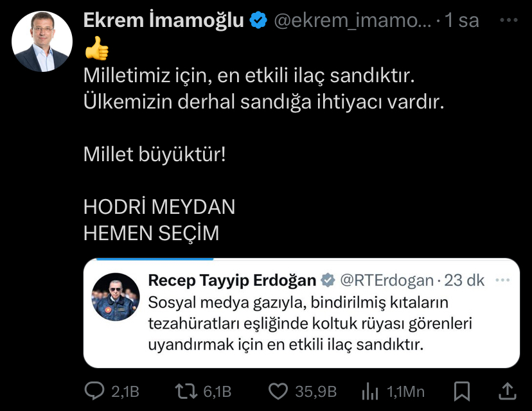View analytics via the bar chart icon
The width and height of the screenshot is (532, 411).
tap(370, 392)
